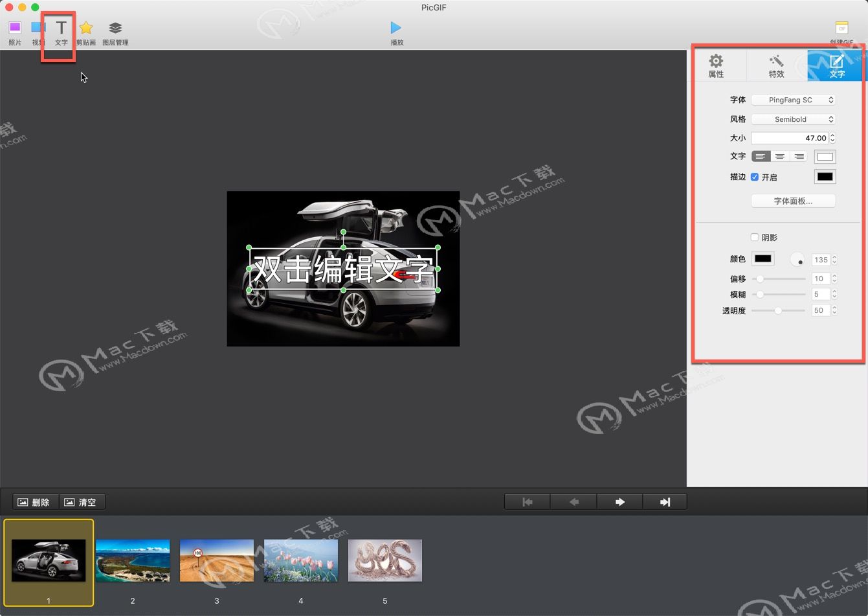The width and height of the screenshot is (868, 616).
Task: Click the 清空 clear all button
Action: click(82, 502)
